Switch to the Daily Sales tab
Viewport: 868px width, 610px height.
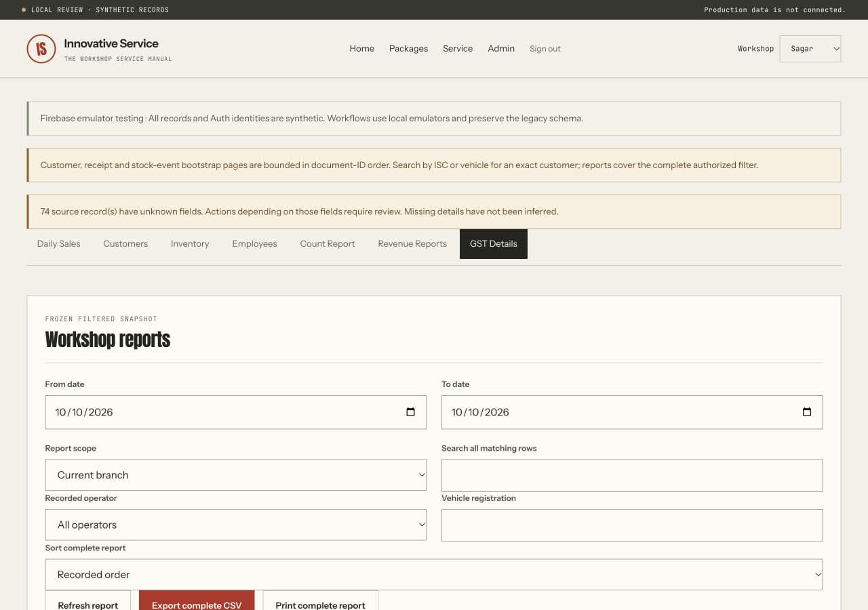(58, 244)
